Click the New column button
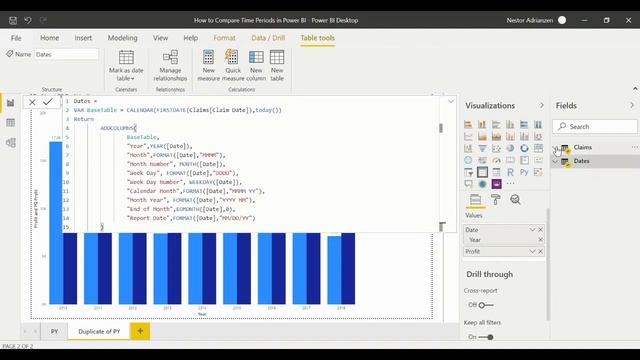 point(256,66)
